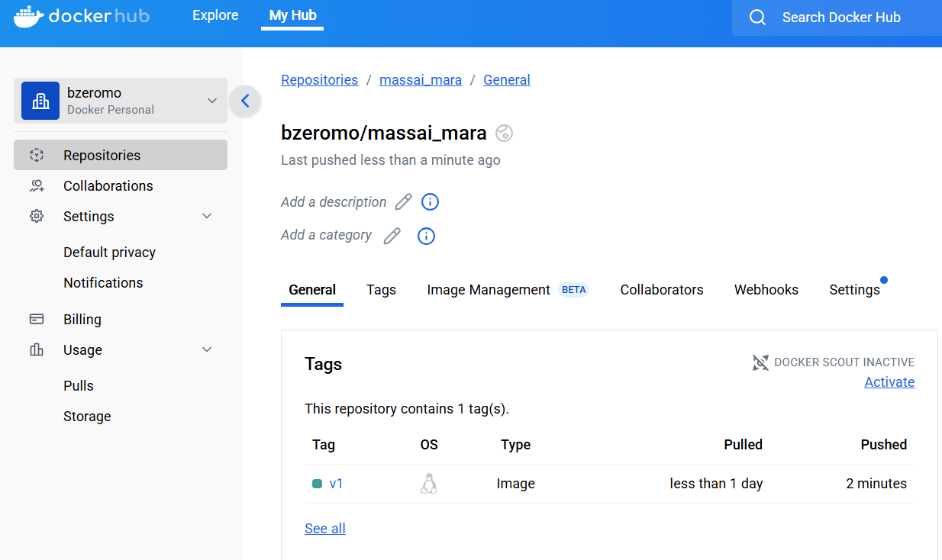This screenshot has height=560, width=942.
Task: Click the Tag column header
Action: (x=324, y=445)
